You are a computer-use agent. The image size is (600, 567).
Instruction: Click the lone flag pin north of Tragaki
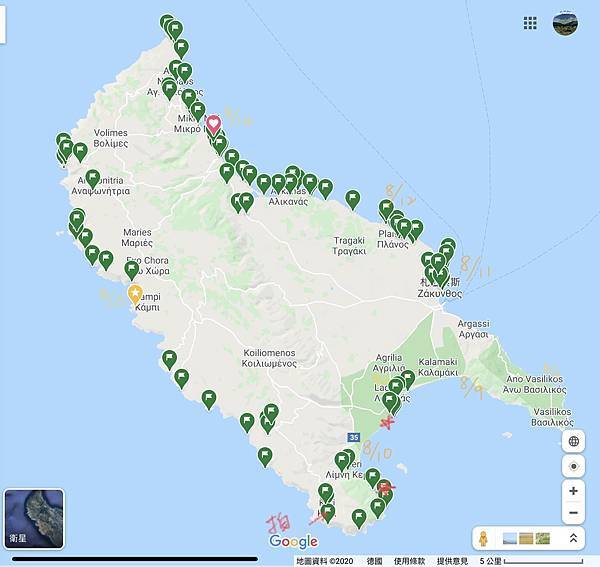[352, 200]
